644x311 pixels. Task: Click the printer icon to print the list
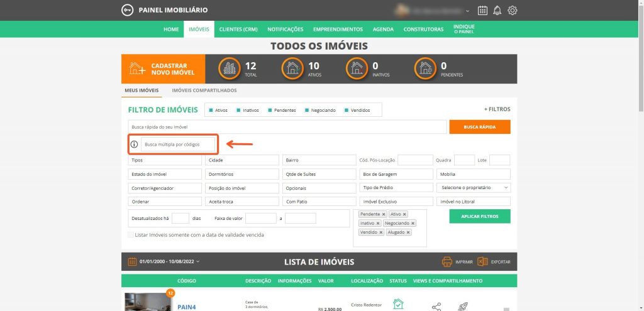pos(447,262)
